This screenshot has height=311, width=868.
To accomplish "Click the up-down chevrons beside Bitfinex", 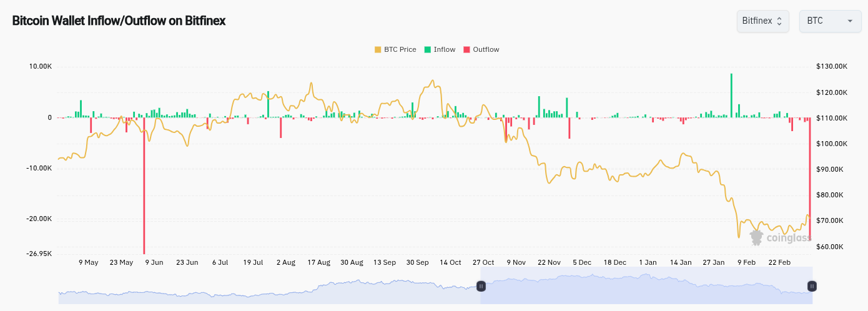I will pyautogui.click(x=779, y=21).
